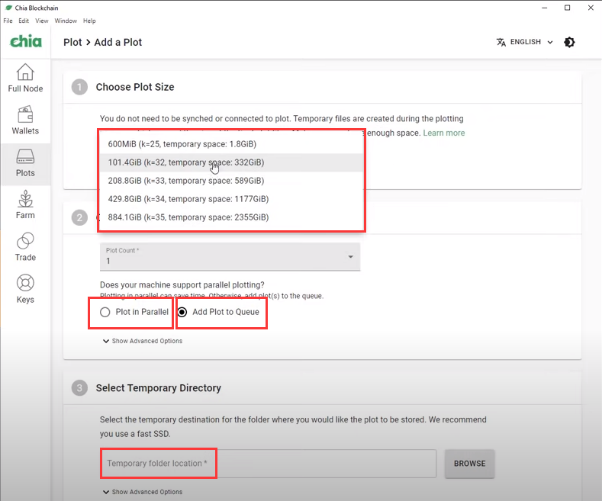Open the Farm sidebar section
The height and width of the screenshot is (502, 602).
[x=25, y=205]
